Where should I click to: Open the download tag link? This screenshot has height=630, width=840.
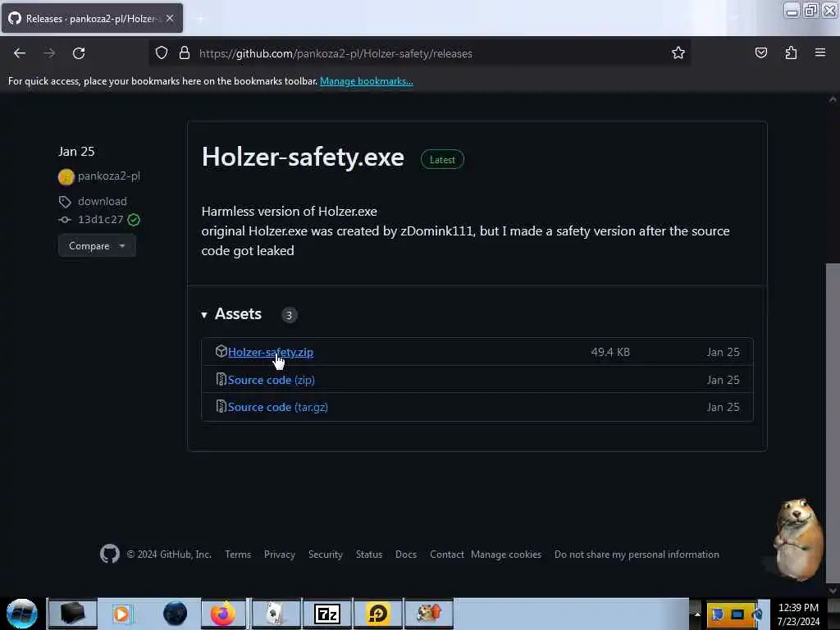click(x=103, y=202)
